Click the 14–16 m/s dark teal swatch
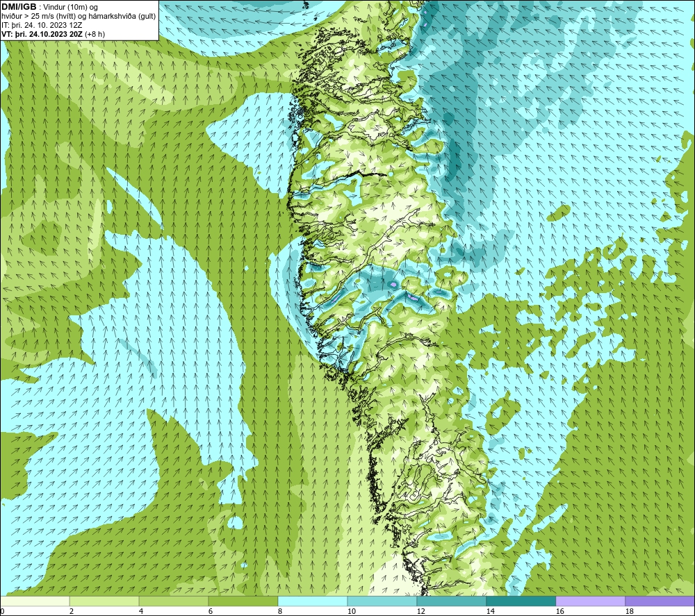The width and height of the screenshot is (695, 616). [x=521, y=601]
